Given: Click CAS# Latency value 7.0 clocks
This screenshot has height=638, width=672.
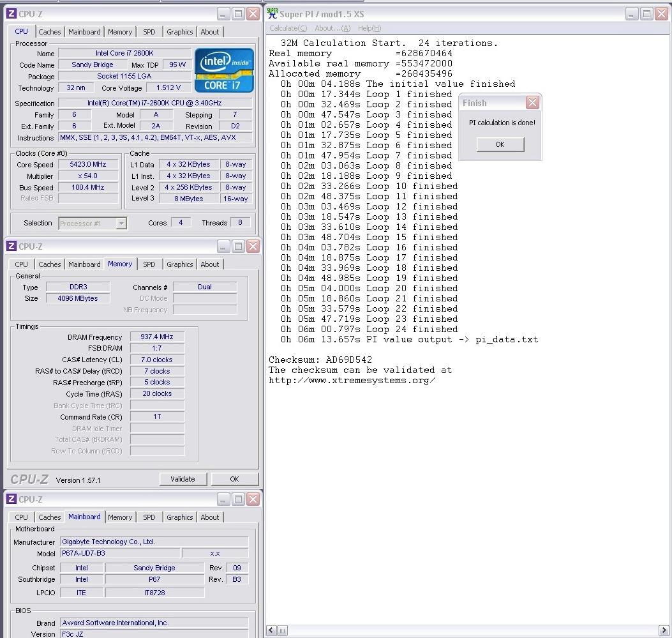Looking at the screenshot, I should (x=157, y=360).
